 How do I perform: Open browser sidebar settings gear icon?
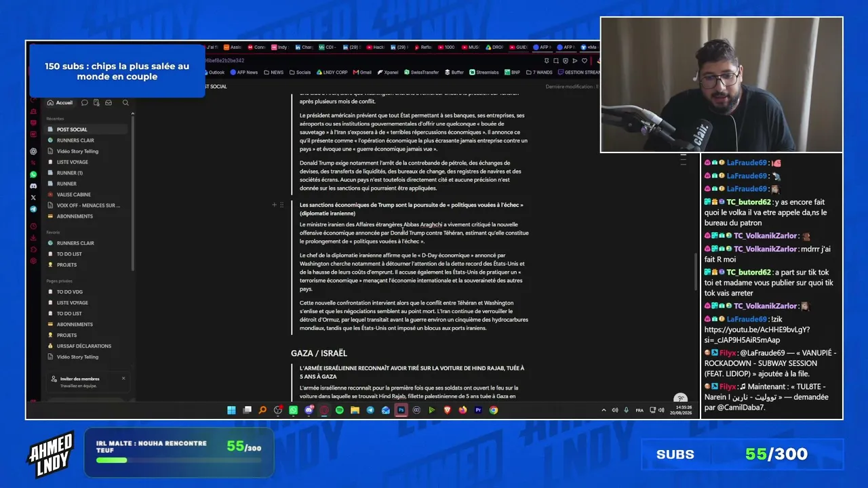(33, 261)
